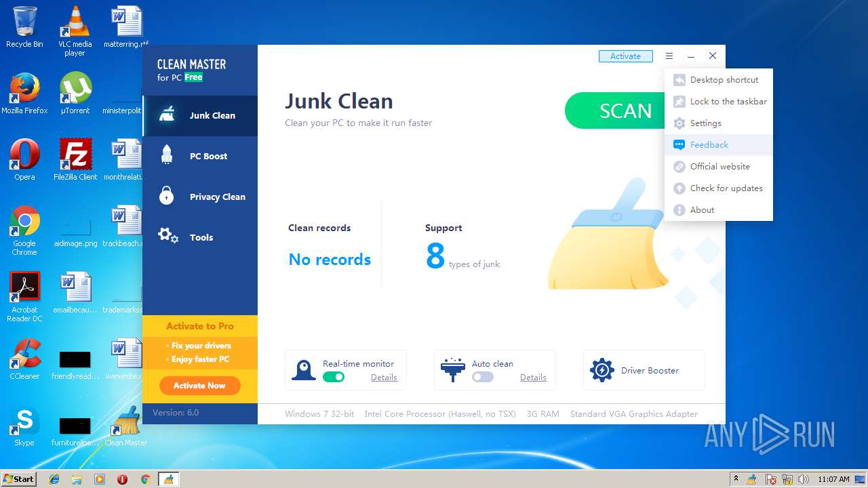
Task: Select the matterring.rtf desktop file
Action: [126, 27]
